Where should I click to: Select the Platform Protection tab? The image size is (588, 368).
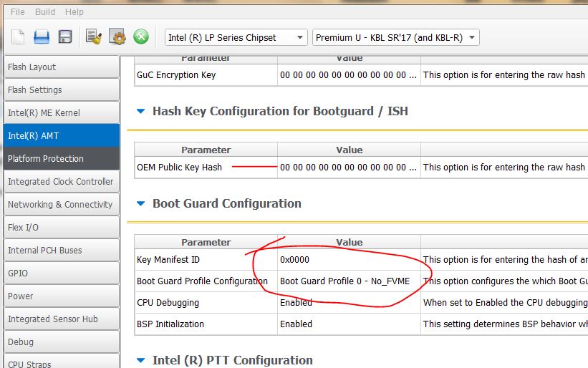60,159
